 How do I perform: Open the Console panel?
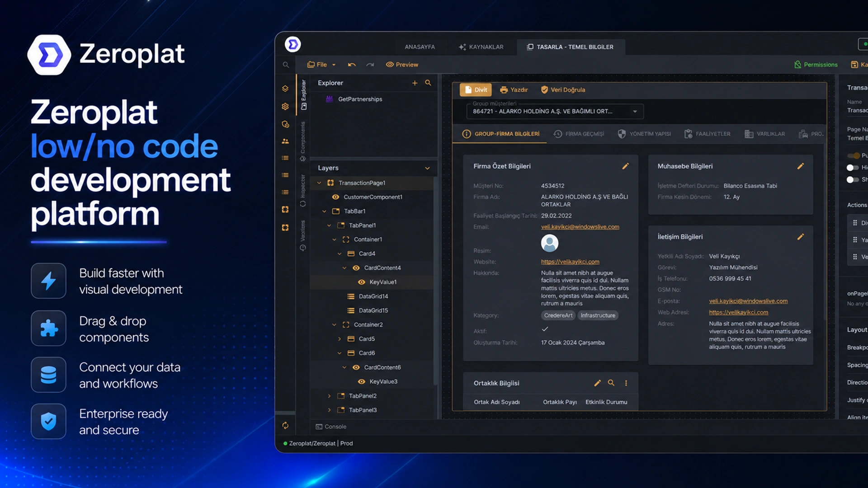coord(331,427)
